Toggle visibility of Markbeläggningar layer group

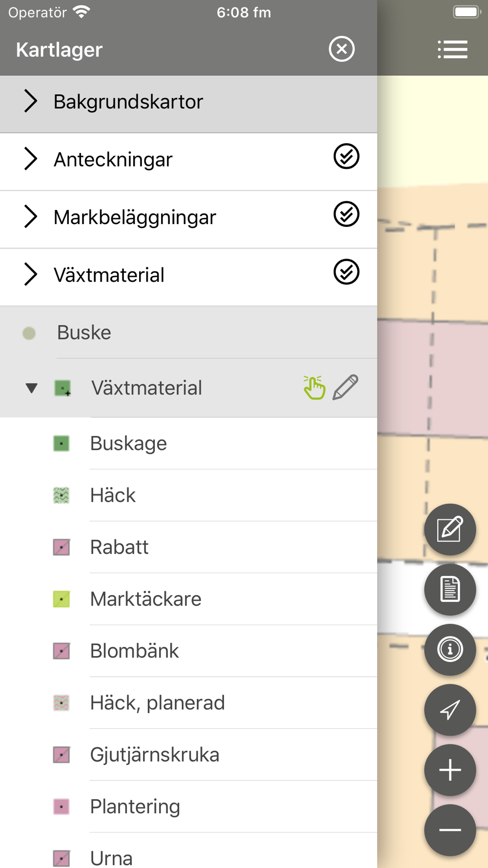tap(346, 214)
